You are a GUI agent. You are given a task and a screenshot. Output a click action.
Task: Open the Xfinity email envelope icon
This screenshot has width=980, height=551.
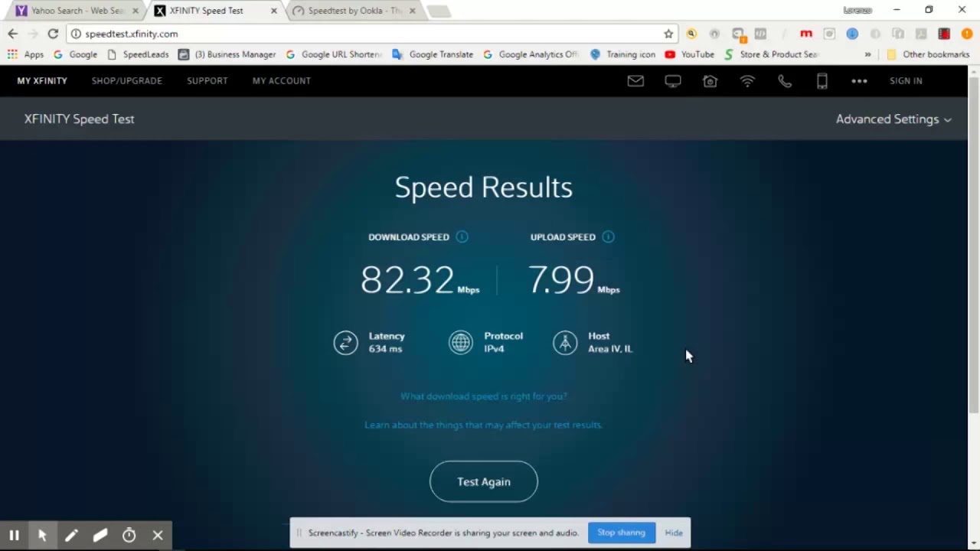coord(635,80)
